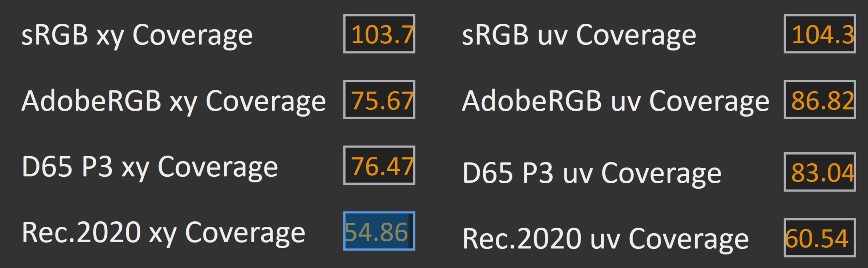Click the box showing value 103.7
868x268 pixels.
tap(379, 34)
